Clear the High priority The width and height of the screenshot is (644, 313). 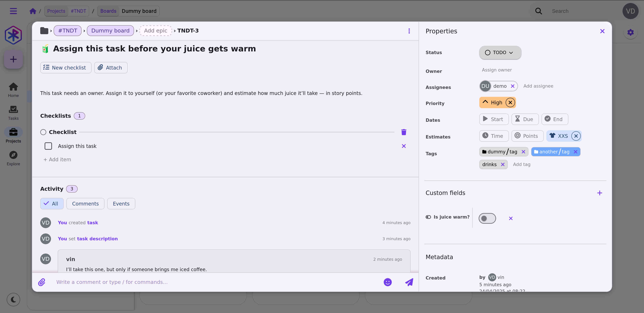[510, 103]
